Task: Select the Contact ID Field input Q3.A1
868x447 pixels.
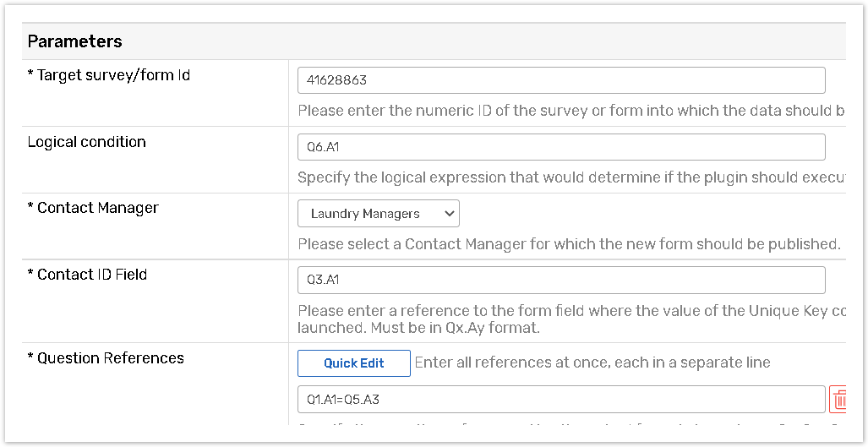Action: click(560, 280)
